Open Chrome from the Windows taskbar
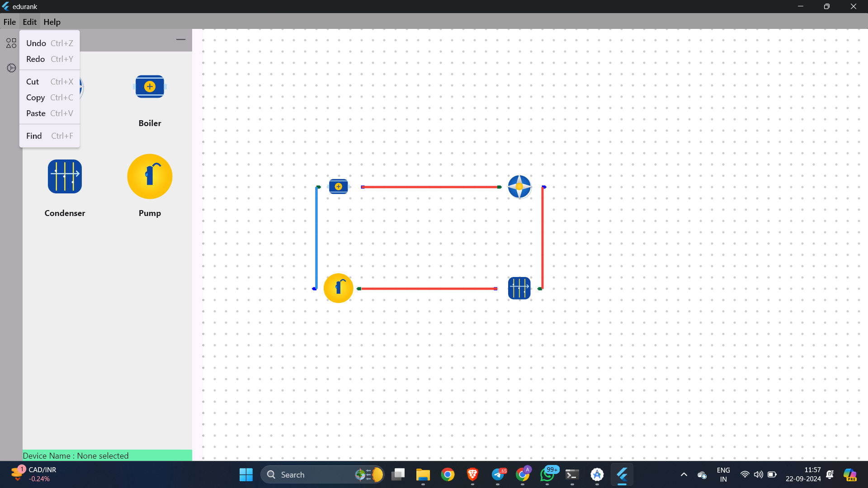The width and height of the screenshot is (868, 488). 448,474
